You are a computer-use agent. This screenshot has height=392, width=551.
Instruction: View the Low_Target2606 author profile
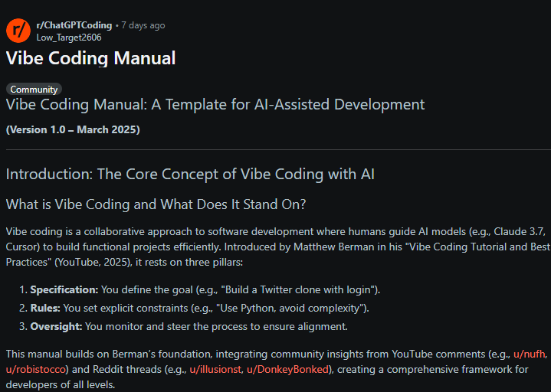tap(69, 38)
